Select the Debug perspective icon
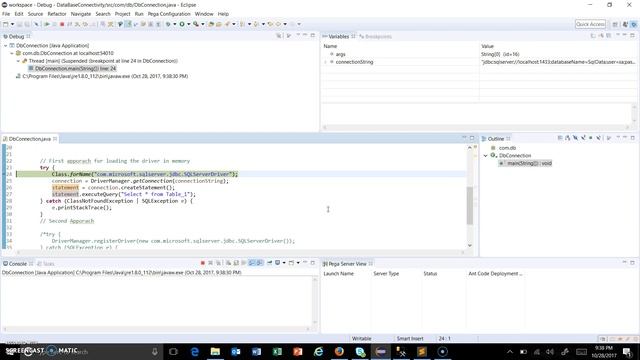Viewport: 640px width, 360px height. pyautogui.click(x=634, y=24)
